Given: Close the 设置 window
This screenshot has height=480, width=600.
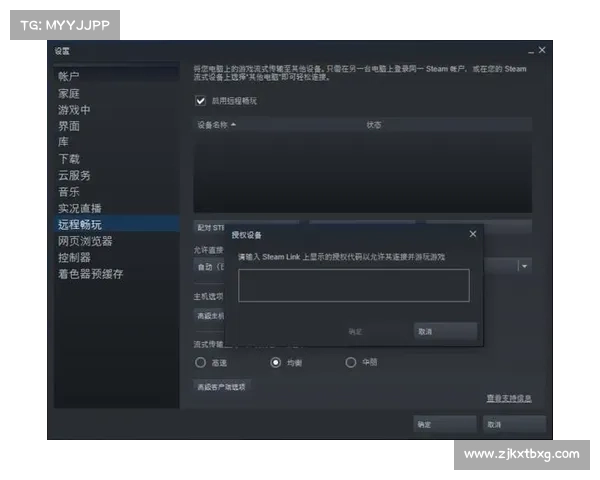Looking at the screenshot, I should pyautogui.click(x=542, y=50).
